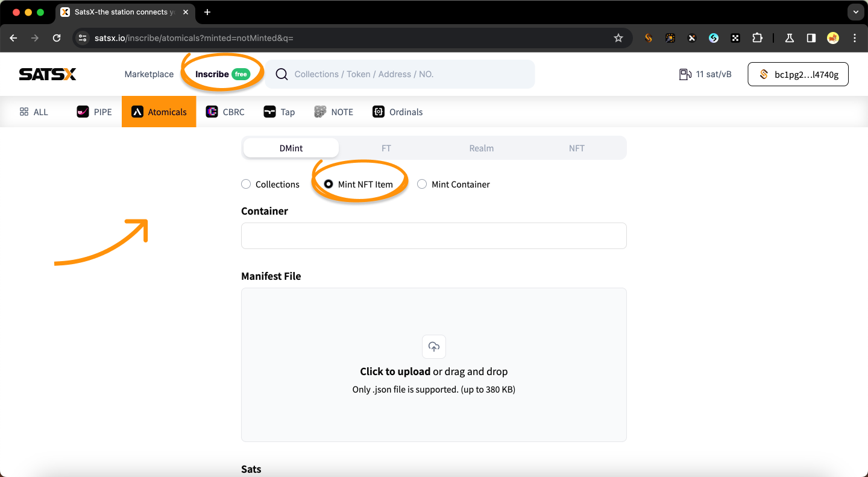Screen dimensions: 868x477
Task: Bookmark this page with star icon
Action: tap(618, 38)
